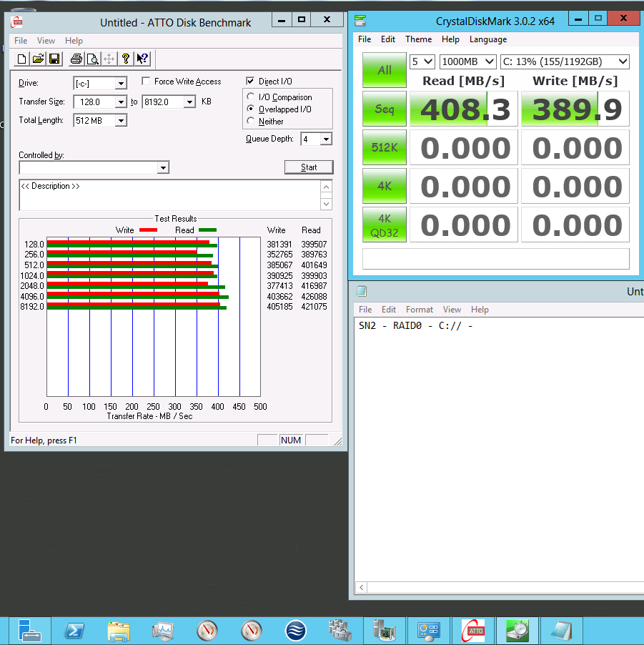Open the Language menu in CrystalDiskMark
Screen dimensions: 644x645
(x=488, y=39)
